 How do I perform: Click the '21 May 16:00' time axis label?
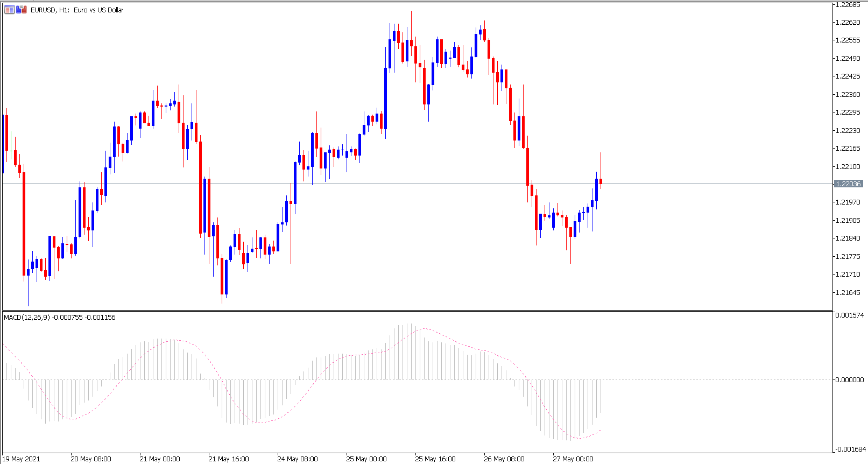point(229,459)
